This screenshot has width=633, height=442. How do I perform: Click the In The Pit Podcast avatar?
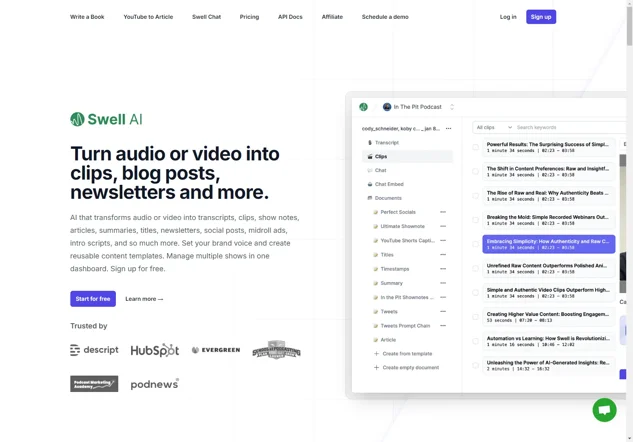click(387, 107)
